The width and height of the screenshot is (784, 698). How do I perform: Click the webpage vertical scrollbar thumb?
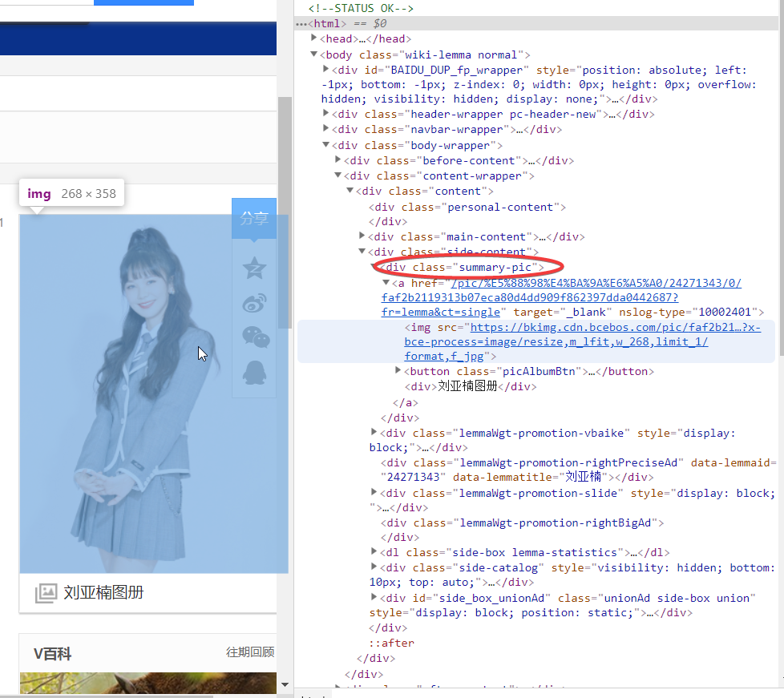pyautogui.click(x=285, y=212)
